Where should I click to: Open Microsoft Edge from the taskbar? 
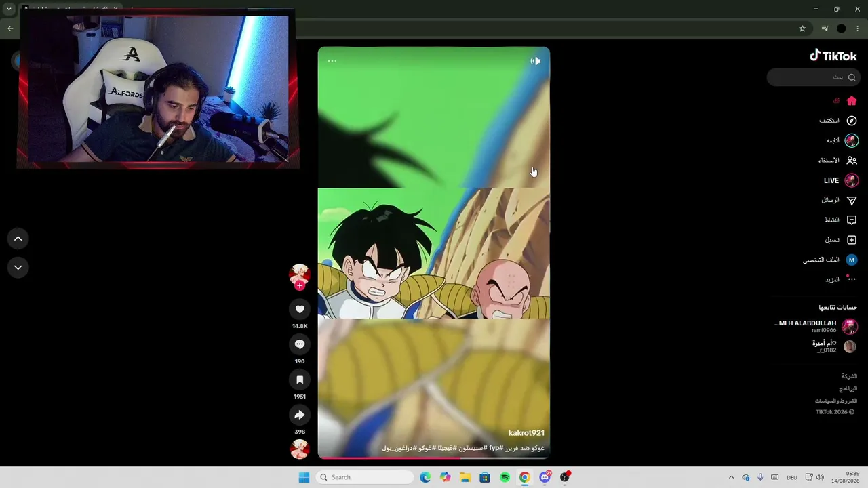tap(425, 477)
